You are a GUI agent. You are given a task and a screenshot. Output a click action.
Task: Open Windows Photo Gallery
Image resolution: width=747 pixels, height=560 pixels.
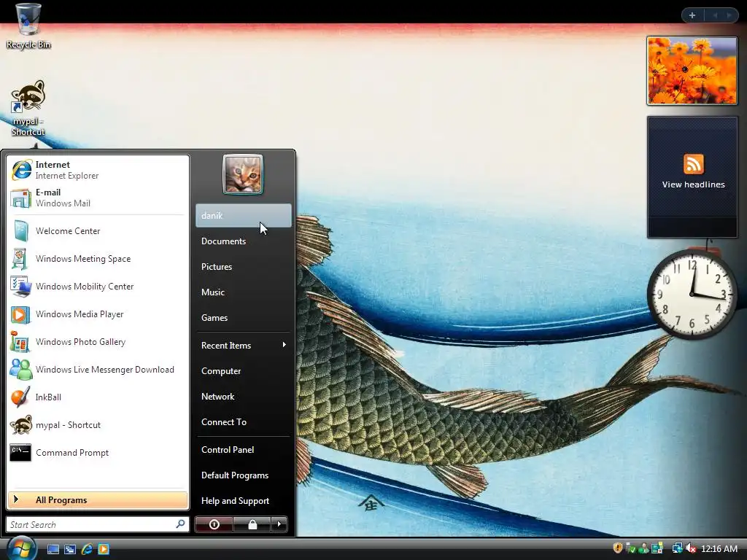click(x=98, y=342)
